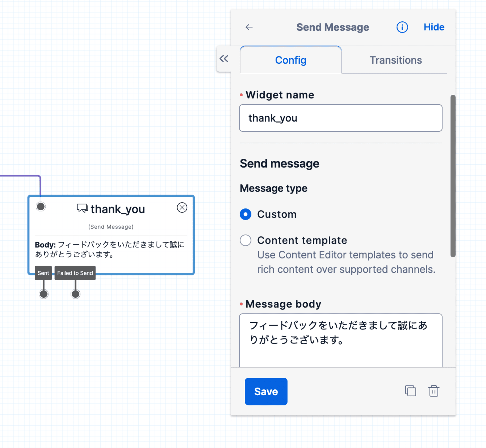
Task: Click the (Send Message) subtitle on widget
Action: pos(111,227)
